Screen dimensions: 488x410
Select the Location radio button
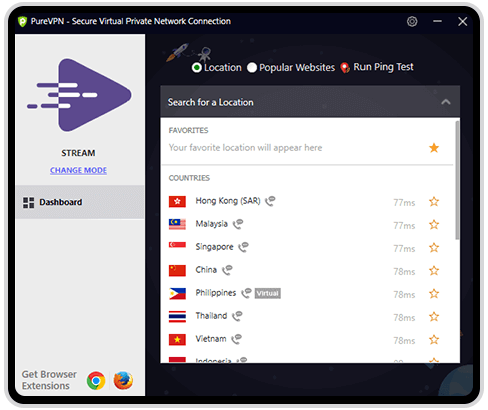point(197,68)
